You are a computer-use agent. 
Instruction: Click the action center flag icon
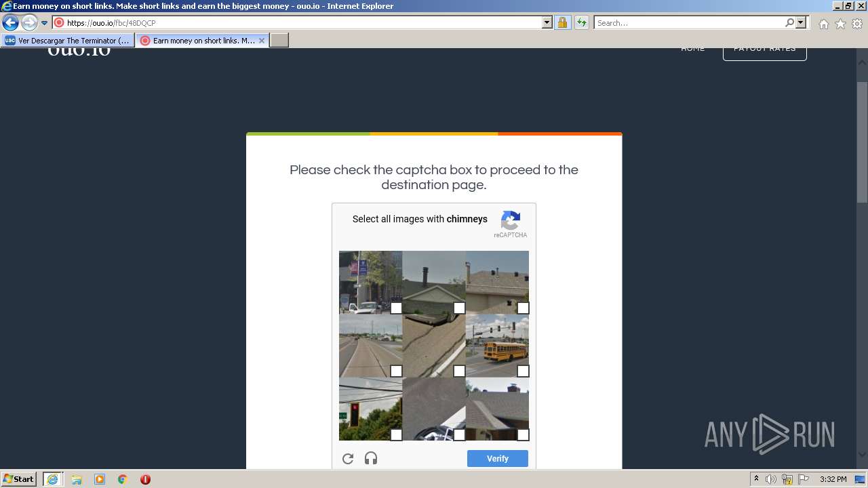(x=803, y=479)
